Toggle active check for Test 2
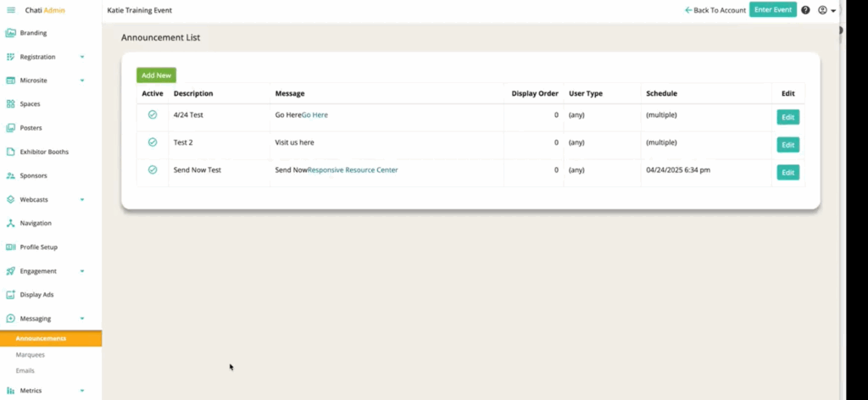 pos(153,142)
